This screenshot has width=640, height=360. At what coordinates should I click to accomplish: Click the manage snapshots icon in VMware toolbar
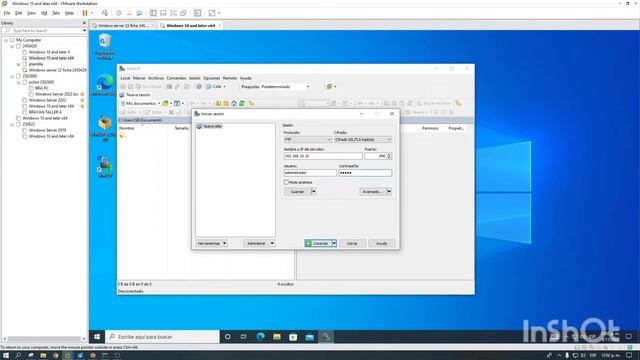pos(139,13)
